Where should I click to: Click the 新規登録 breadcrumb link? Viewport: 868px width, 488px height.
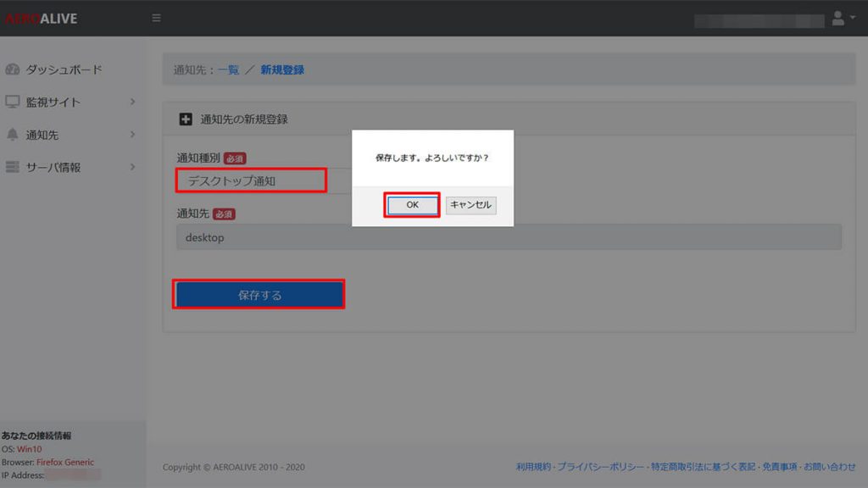282,69
